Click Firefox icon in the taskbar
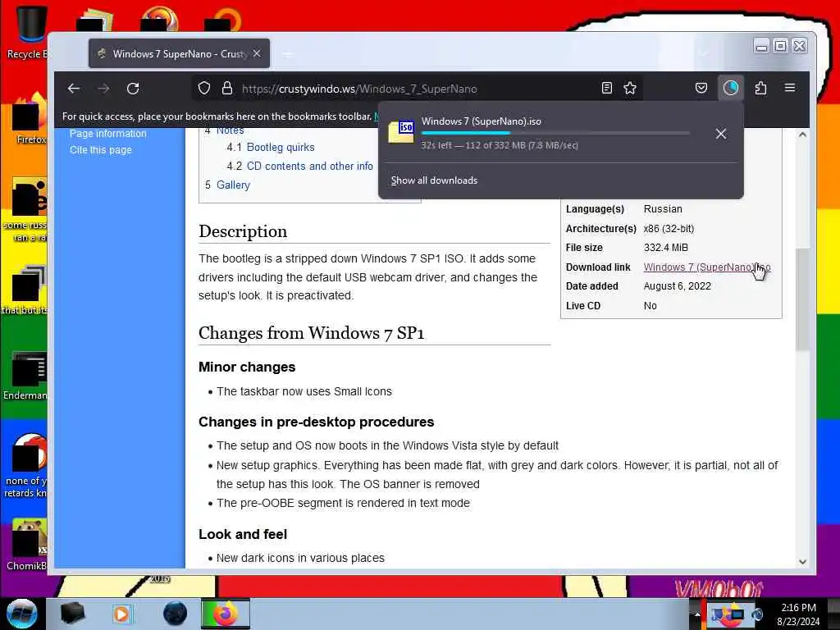840x630 pixels. click(x=226, y=614)
